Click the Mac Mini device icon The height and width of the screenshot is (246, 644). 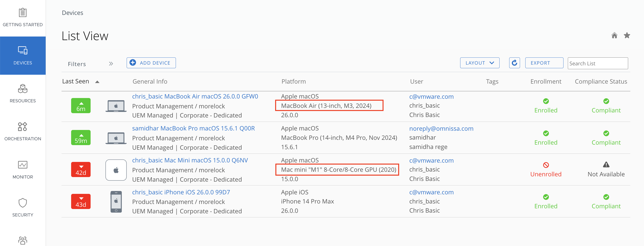[x=116, y=170]
